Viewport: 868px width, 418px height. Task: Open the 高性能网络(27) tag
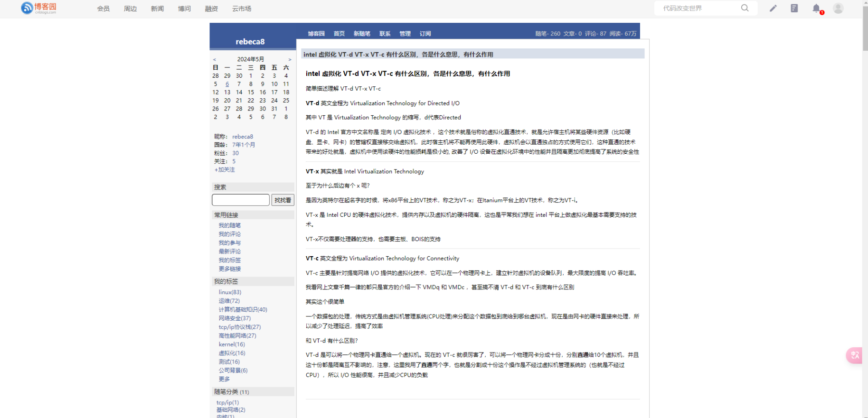pos(237,335)
